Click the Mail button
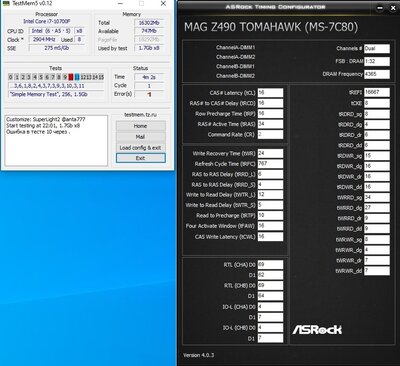Screen dimensions: 400x366 (x=140, y=137)
